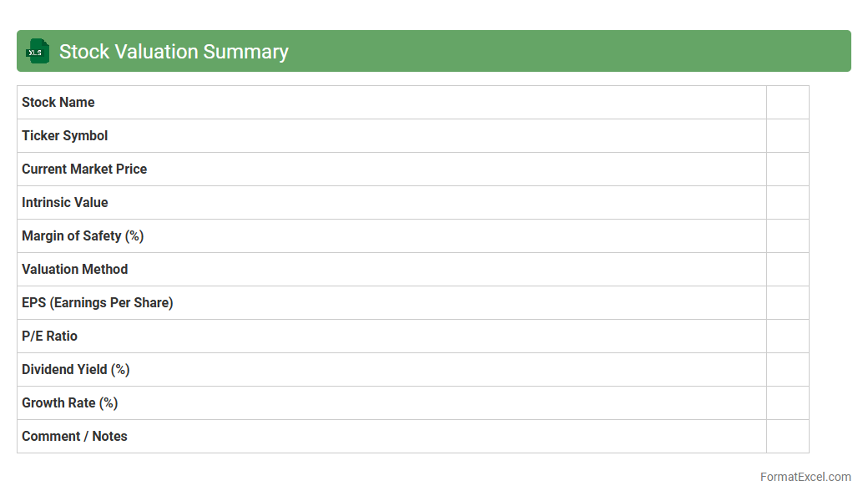The height and width of the screenshot is (501, 868).
Task: Select the Margin of Safety (%) label
Action: [83, 235]
